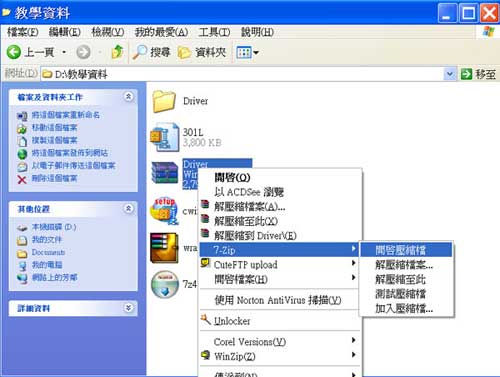Click the 301L file name text

point(193,132)
